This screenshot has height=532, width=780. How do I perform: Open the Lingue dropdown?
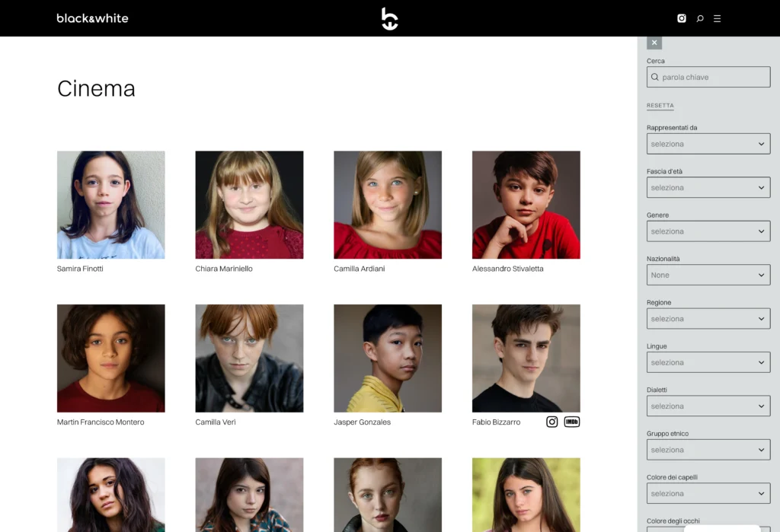click(708, 362)
